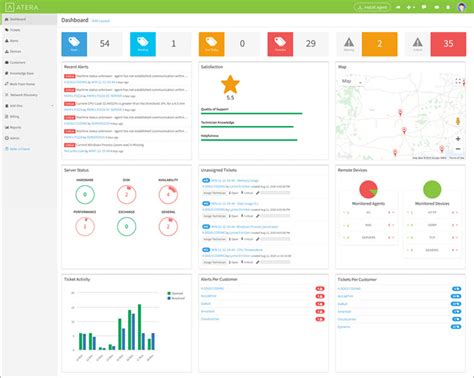
Task: Open the chat bubble icon
Action: pyautogui.click(x=424, y=7)
